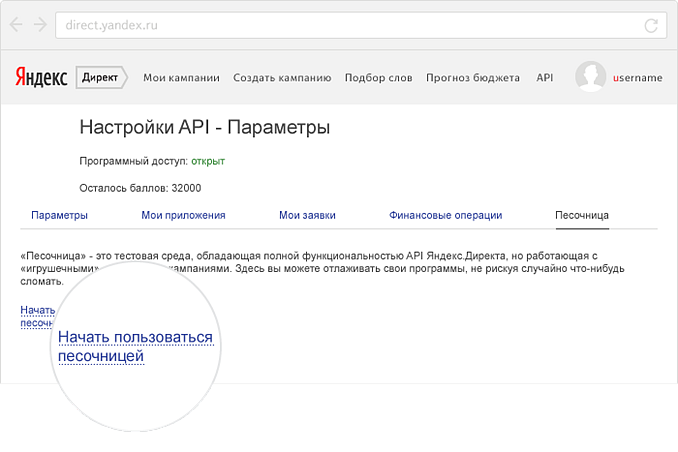
Task: Click the active Песочница tab
Action: tap(581, 215)
